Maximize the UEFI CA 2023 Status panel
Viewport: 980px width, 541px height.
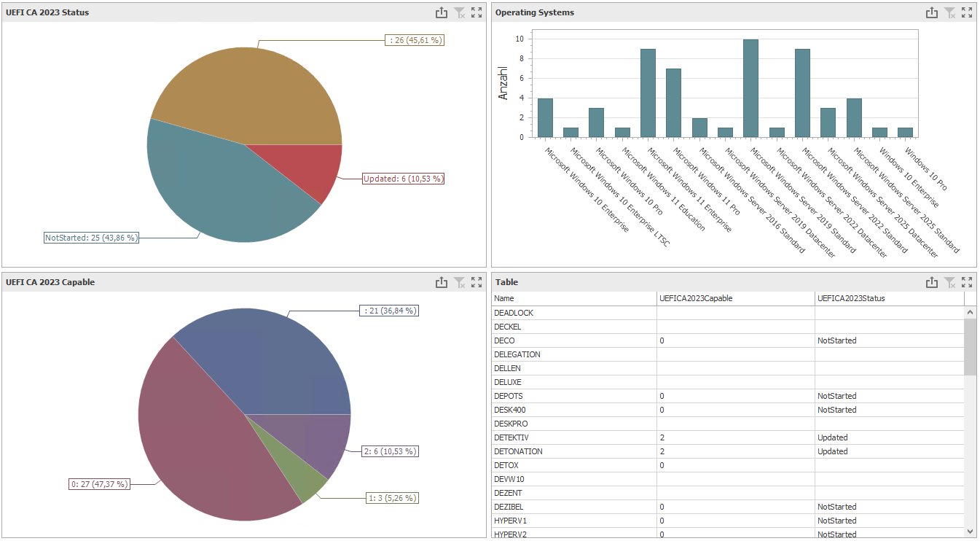click(477, 12)
